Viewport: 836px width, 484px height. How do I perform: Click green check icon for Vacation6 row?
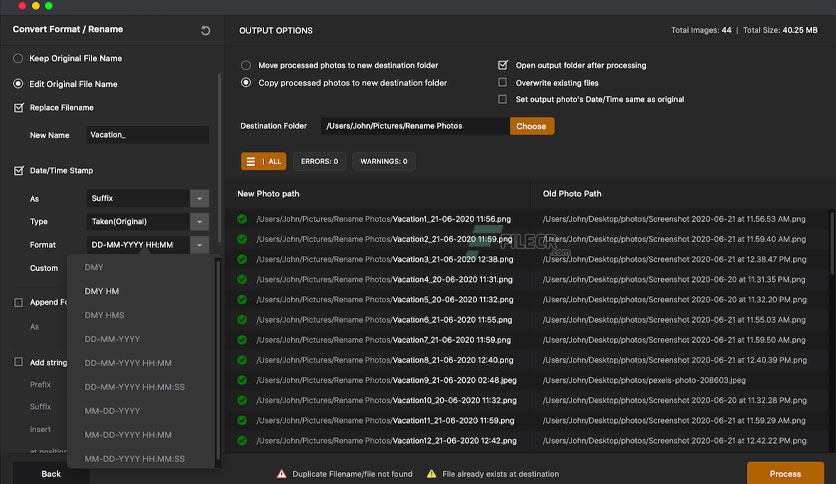tap(242, 320)
